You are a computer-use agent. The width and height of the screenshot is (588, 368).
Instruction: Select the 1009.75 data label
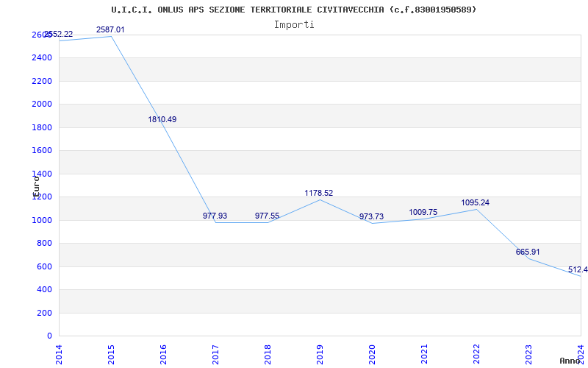click(x=423, y=212)
